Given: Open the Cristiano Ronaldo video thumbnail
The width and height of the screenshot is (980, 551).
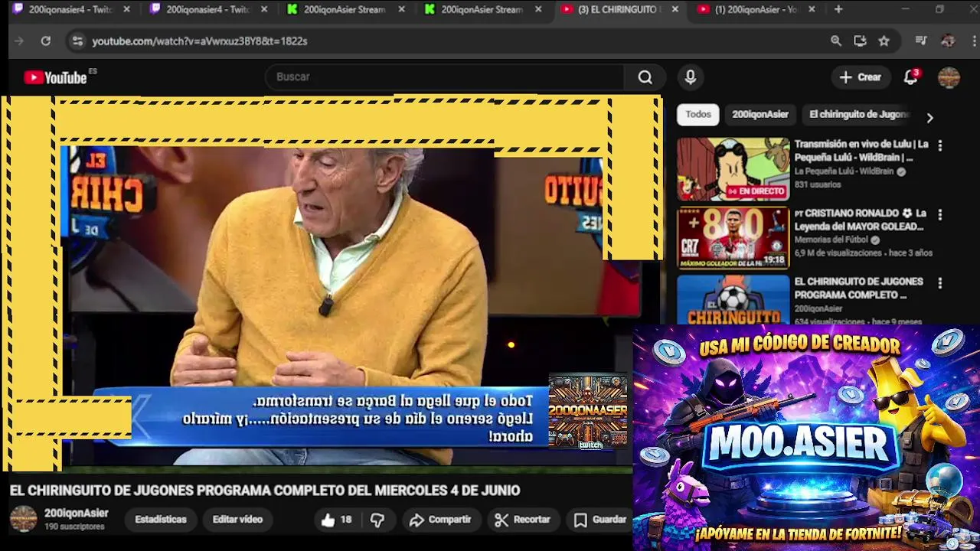Looking at the screenshot, I should [733, 238].
